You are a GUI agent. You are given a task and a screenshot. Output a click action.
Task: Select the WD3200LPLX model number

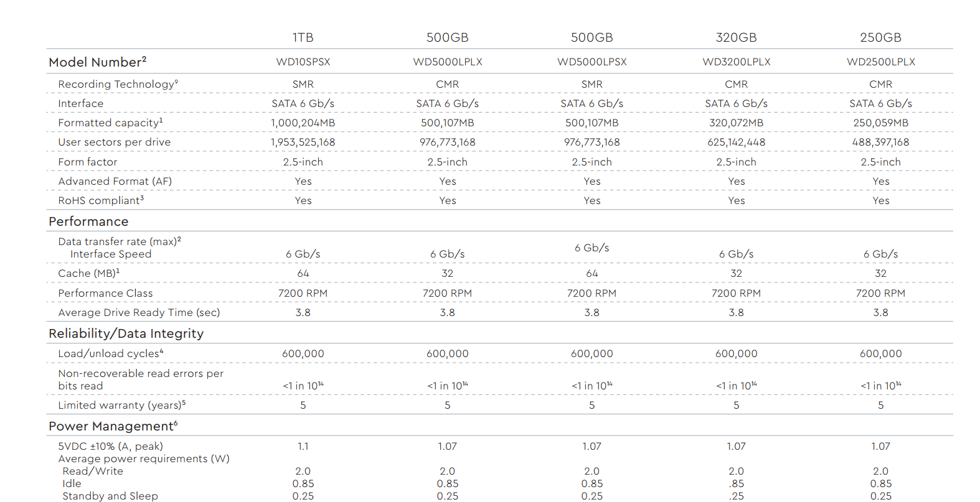(737, 62)
